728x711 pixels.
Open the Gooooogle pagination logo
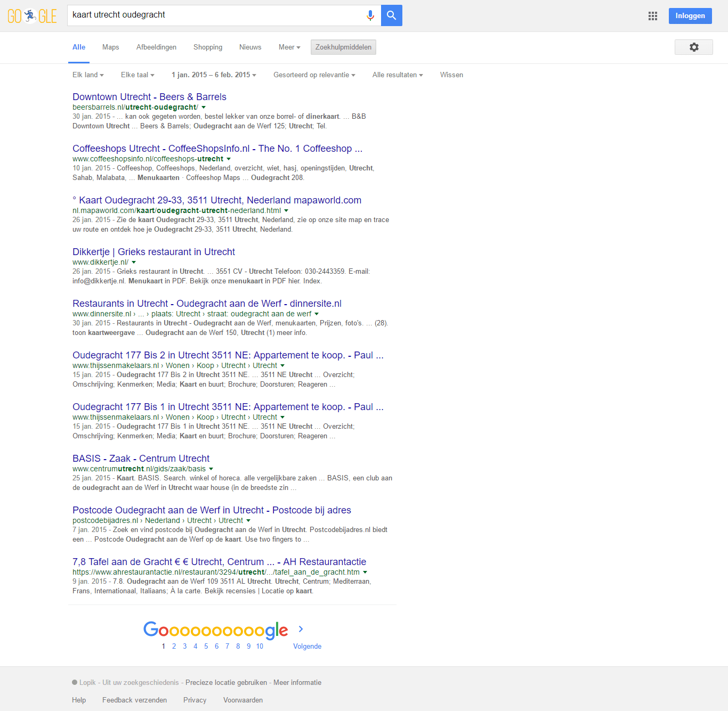click(216, 630)
